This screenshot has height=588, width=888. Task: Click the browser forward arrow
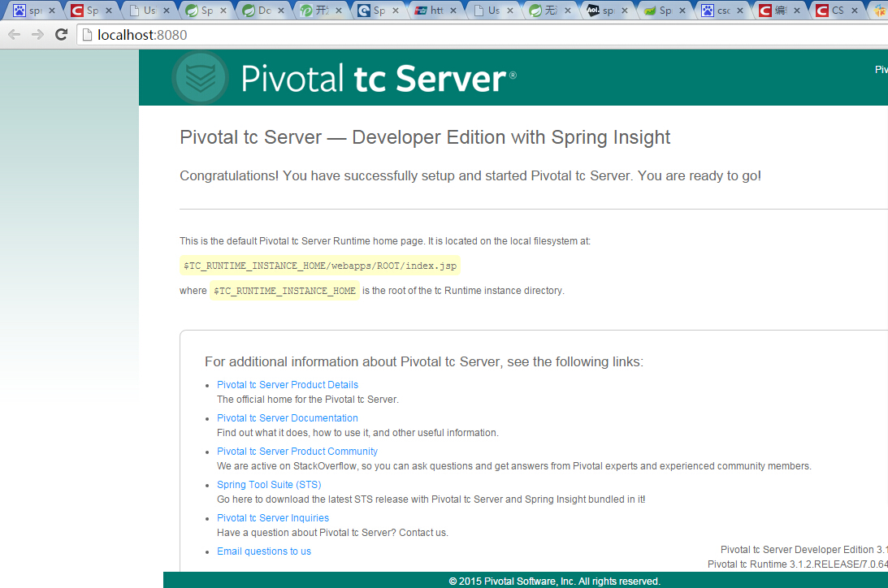pyautogui.click(x=37, y=35)
